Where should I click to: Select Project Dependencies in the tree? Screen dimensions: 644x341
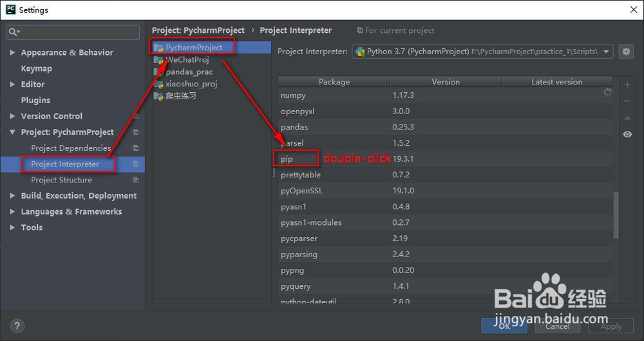[x=71, y=148]
